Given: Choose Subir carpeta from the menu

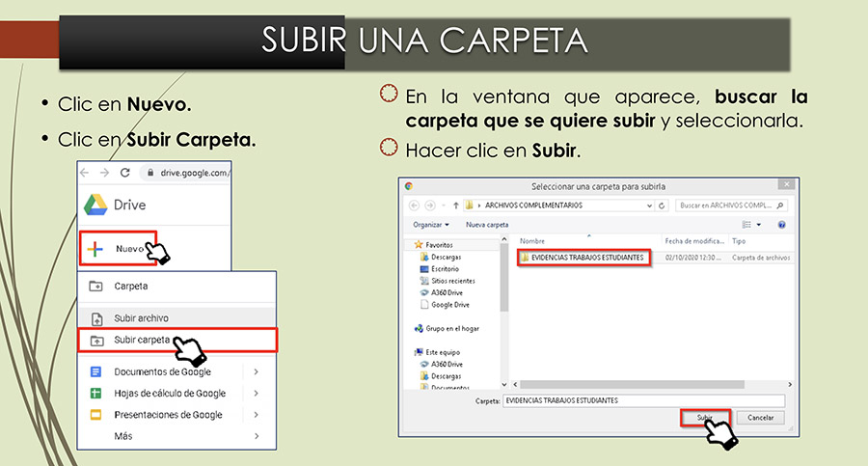Looking at the screenshot, I should (x=176, y=340).
